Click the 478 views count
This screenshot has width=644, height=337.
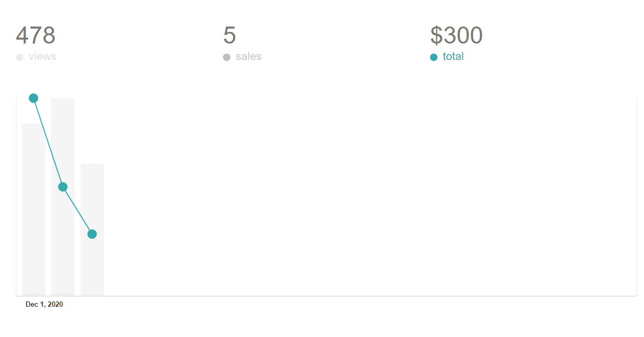[x=36, y=36]
